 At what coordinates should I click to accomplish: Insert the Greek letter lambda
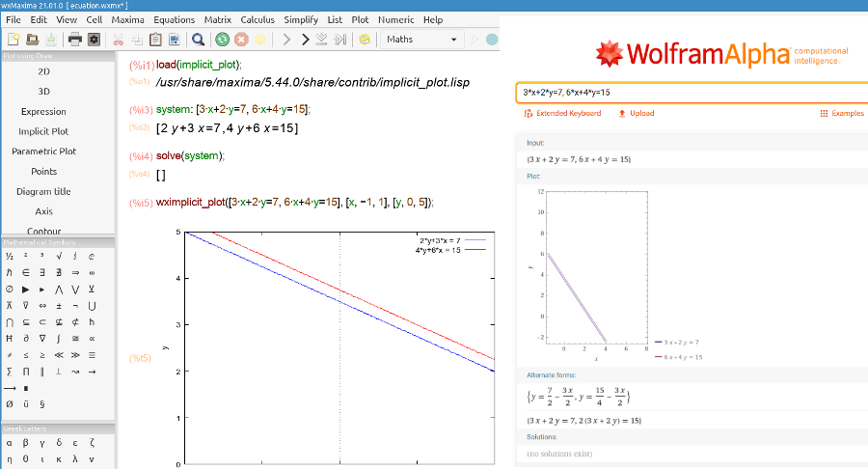(x=75, y=459)
